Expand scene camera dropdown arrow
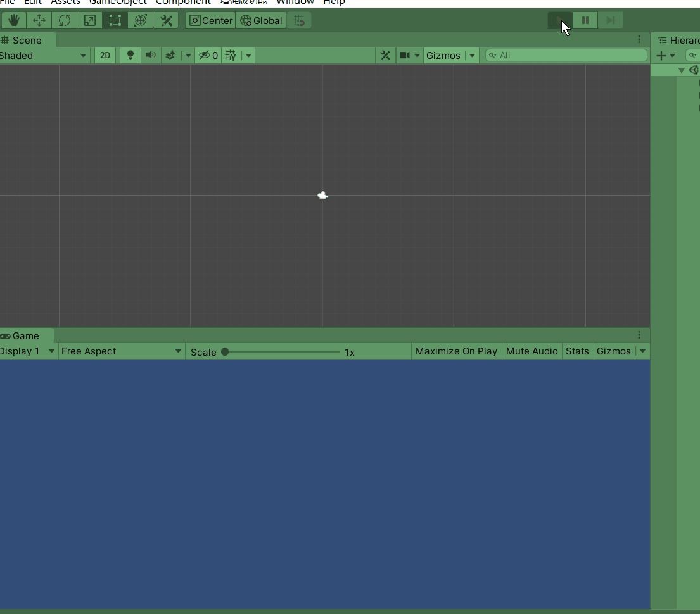Screen dimensions: 700x614 (x=417, y=56)
